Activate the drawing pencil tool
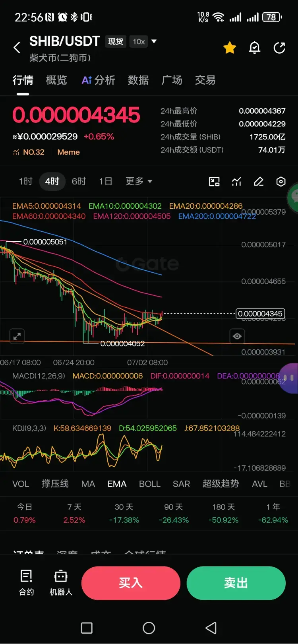Screen dimensions: 298x644 pyautogui.click(x=259, y=182)
